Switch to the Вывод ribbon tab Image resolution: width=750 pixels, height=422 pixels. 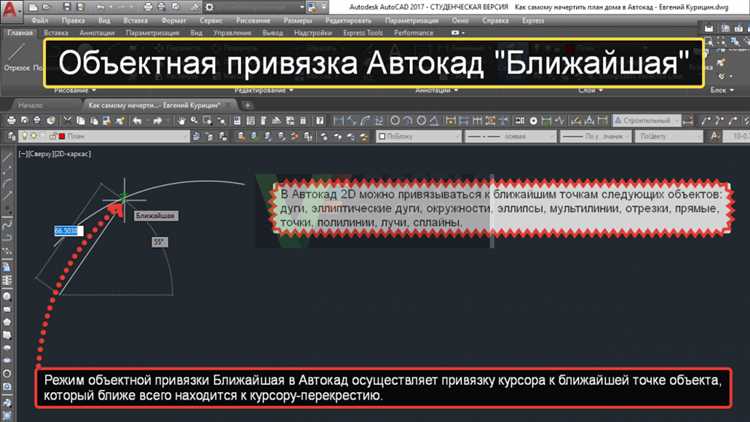(273, 33)
